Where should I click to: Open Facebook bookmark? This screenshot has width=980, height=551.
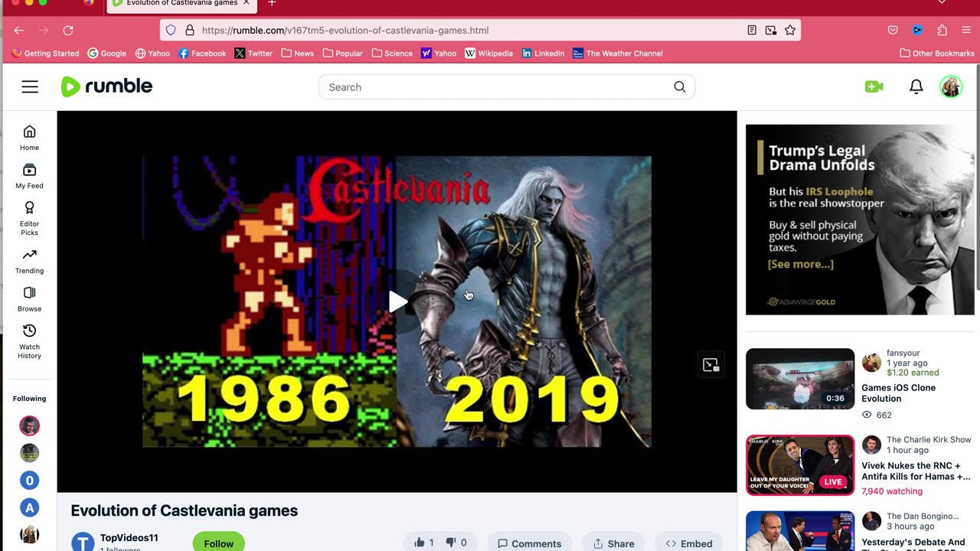202,54
